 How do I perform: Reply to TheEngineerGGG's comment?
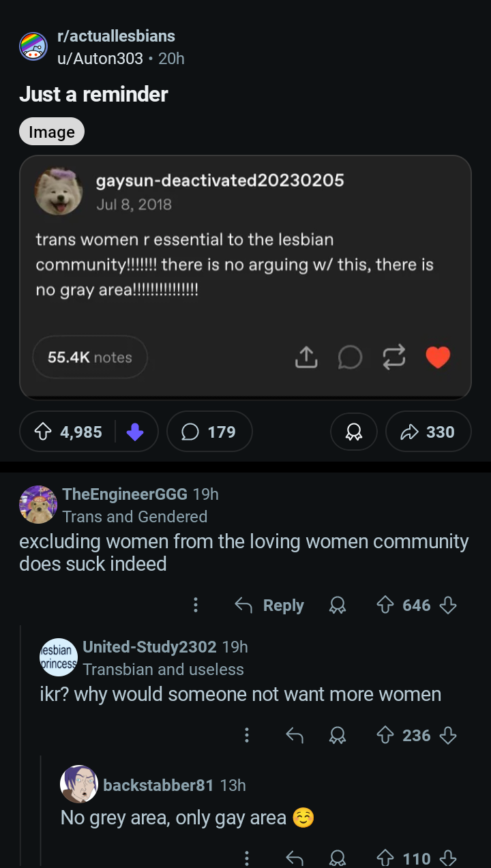(270, 605)
